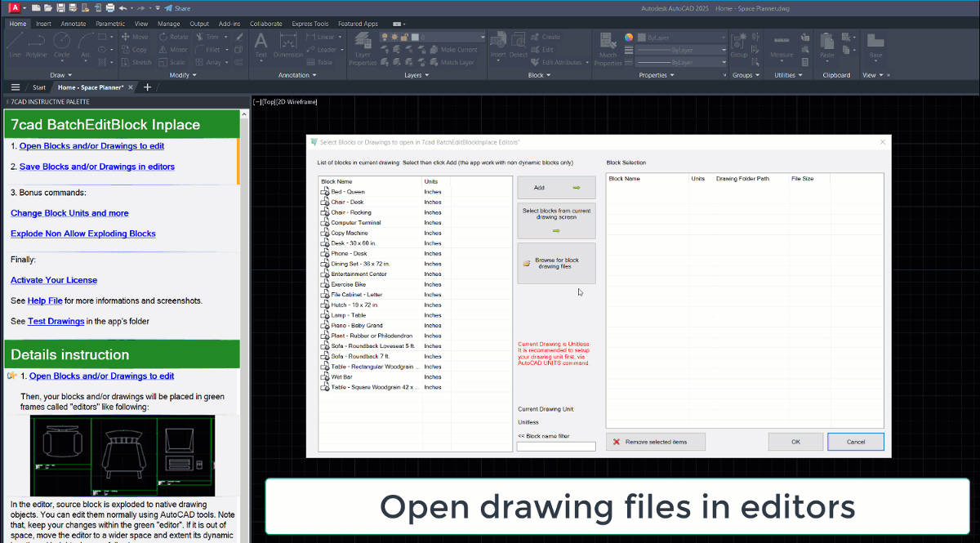Select the Arc tool
The height and width of the screenshot is (543, 980).
pos(85,45)
